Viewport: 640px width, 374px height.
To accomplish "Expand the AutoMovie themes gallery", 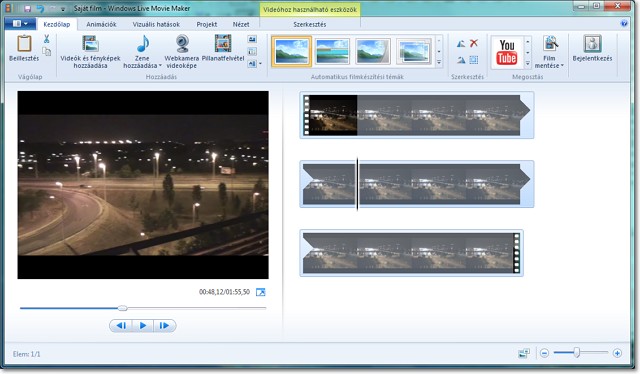I will click(x=439, y=62).
